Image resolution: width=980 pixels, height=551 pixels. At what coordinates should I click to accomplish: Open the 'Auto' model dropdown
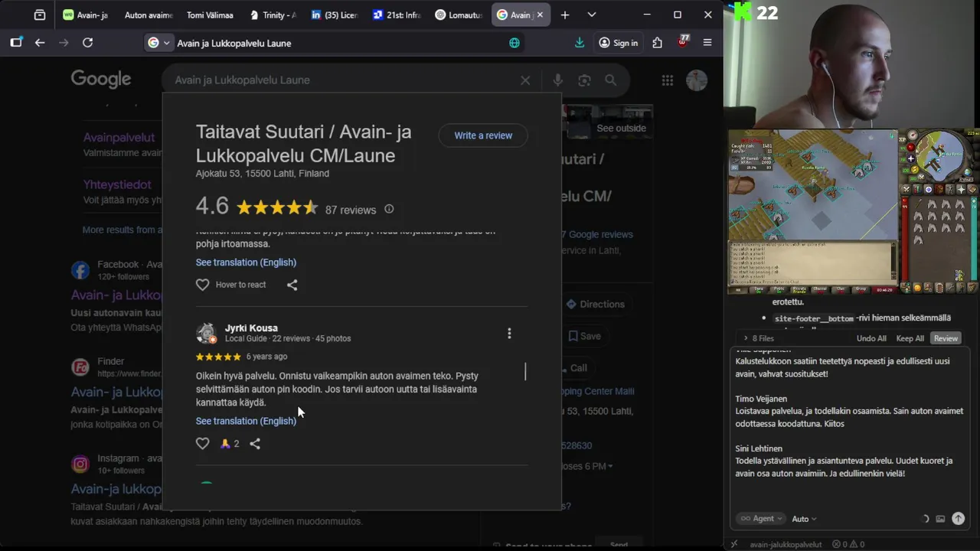(804, 519)
